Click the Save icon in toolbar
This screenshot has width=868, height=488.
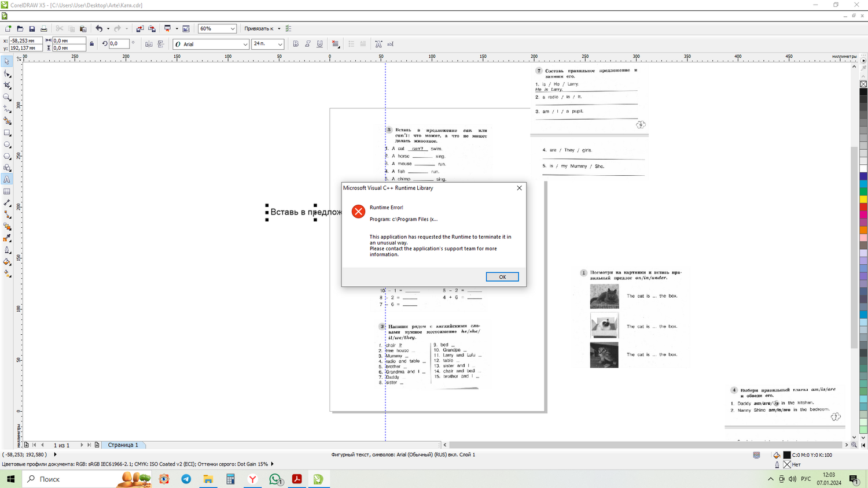(x=32, y=28)
